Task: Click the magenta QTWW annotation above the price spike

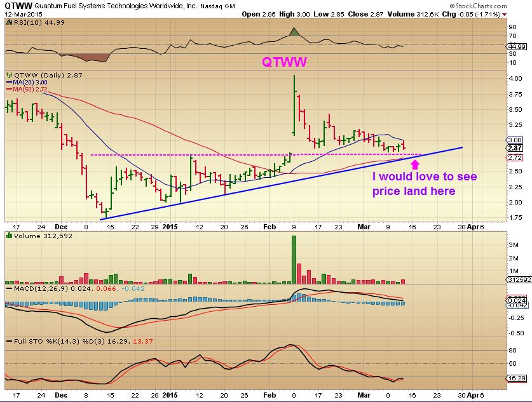Action: click(x=284, y=62)
